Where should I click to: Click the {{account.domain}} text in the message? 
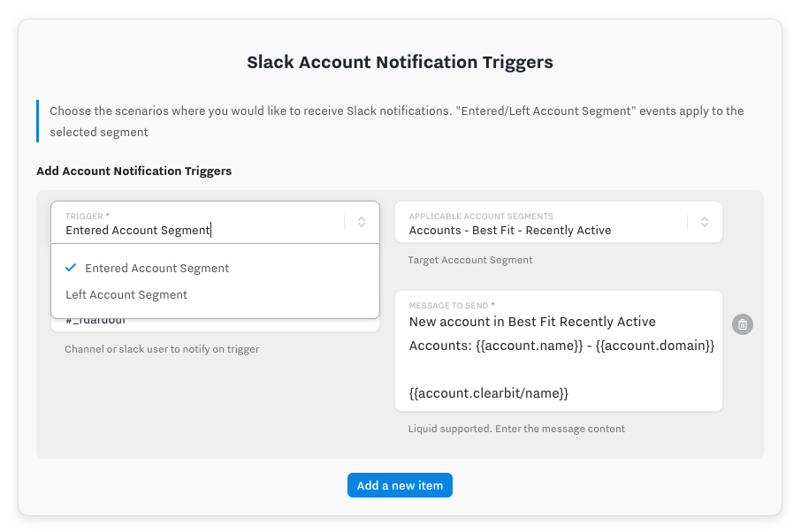[x=655, y=346]
